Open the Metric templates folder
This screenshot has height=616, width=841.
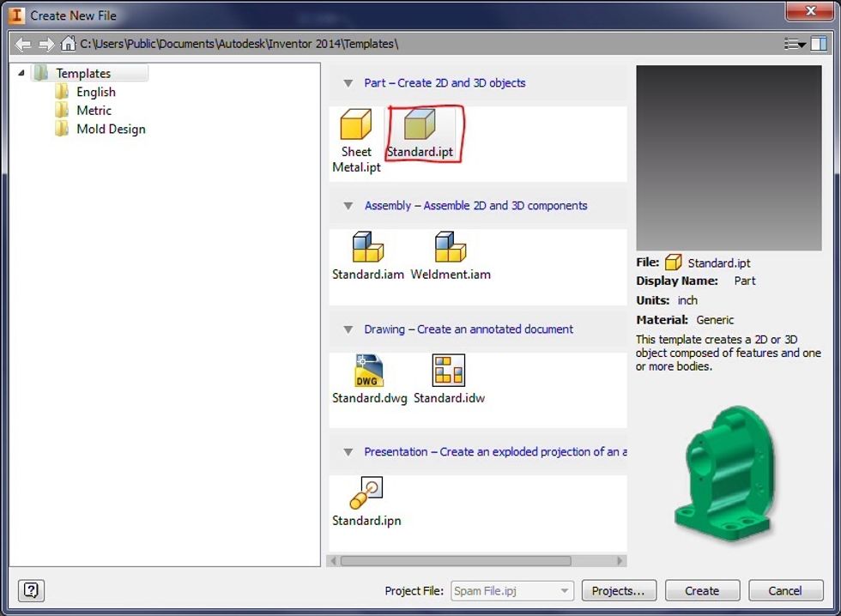(94, 111)
